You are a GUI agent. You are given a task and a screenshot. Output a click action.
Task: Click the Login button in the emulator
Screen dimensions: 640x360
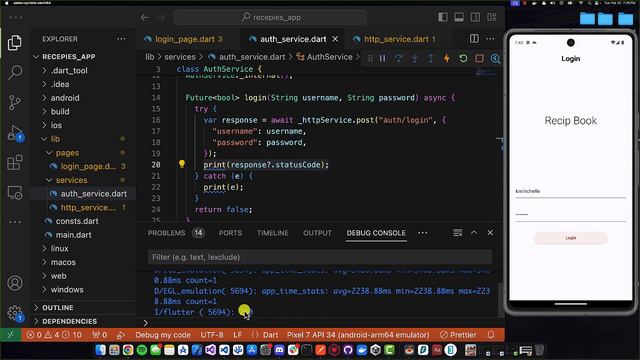tap(571, 238)
